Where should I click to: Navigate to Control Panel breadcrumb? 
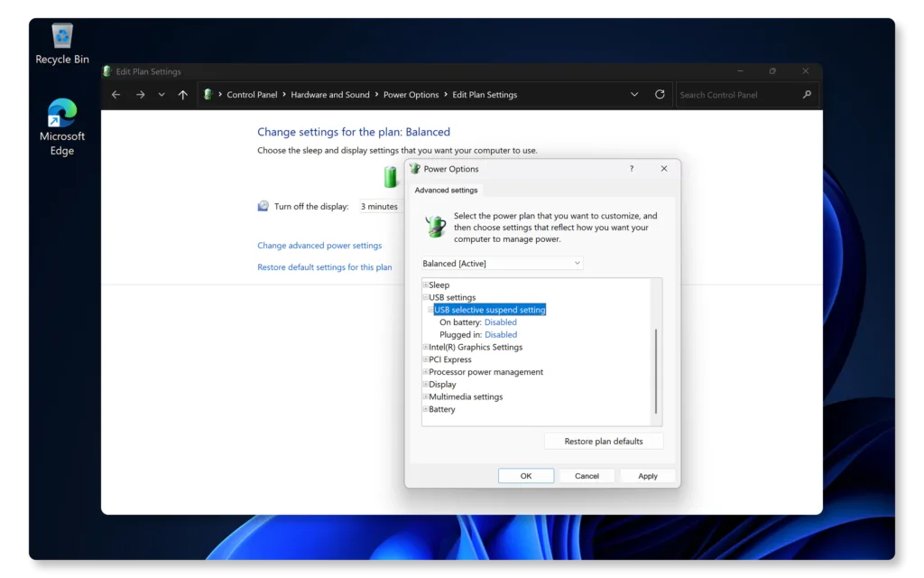pos(252,94)
